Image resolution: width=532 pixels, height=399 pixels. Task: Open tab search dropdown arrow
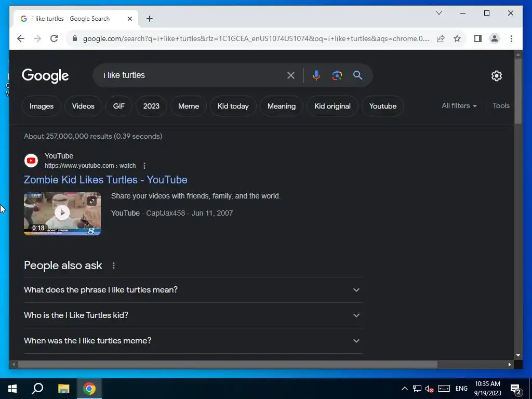tap(438, 13)
